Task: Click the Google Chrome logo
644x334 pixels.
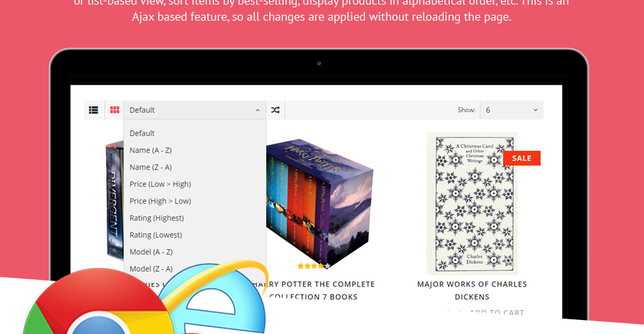Action: [x=99, y=303]
